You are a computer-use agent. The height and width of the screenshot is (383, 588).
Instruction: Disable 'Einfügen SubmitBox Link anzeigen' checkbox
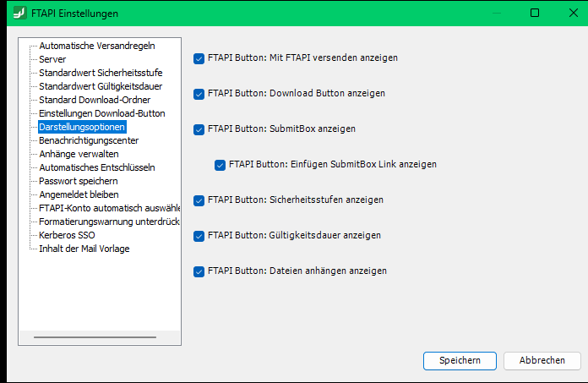[220, 165]
